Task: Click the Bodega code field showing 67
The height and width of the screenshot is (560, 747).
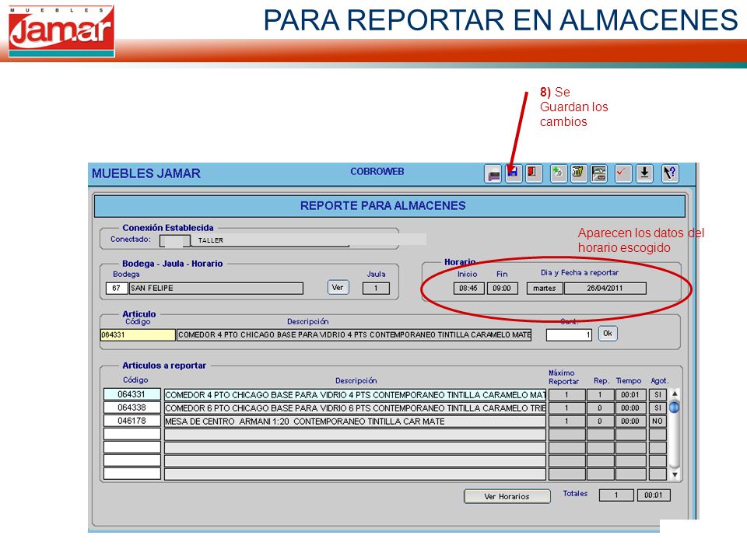Action: tap(117, 288)
